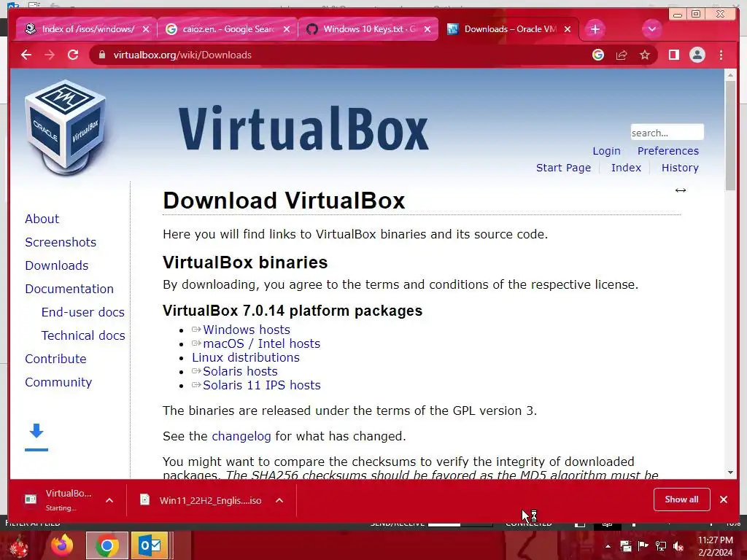This screenshot has height=560, width=747.
Task: Open the History link
Action: point(680,168)
